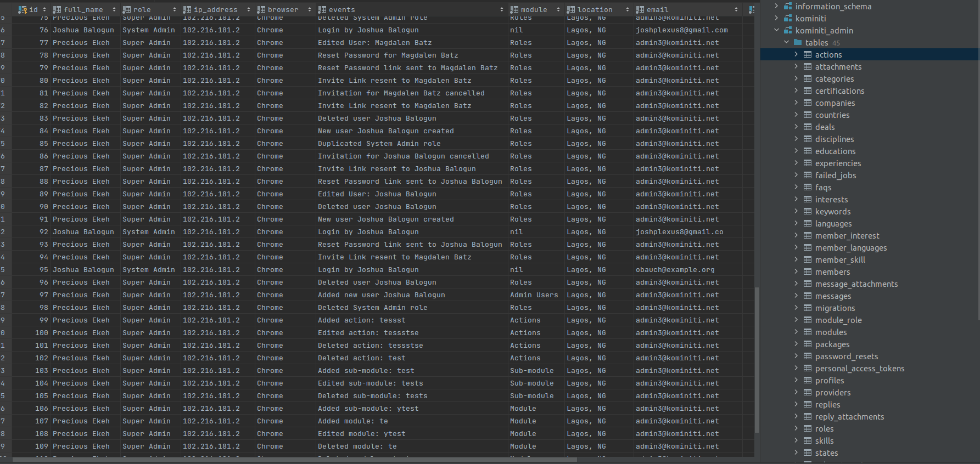This screenshot has width=980, height=464.
Task: Click the actions table icon in tree
Action: tap(808, 55)
